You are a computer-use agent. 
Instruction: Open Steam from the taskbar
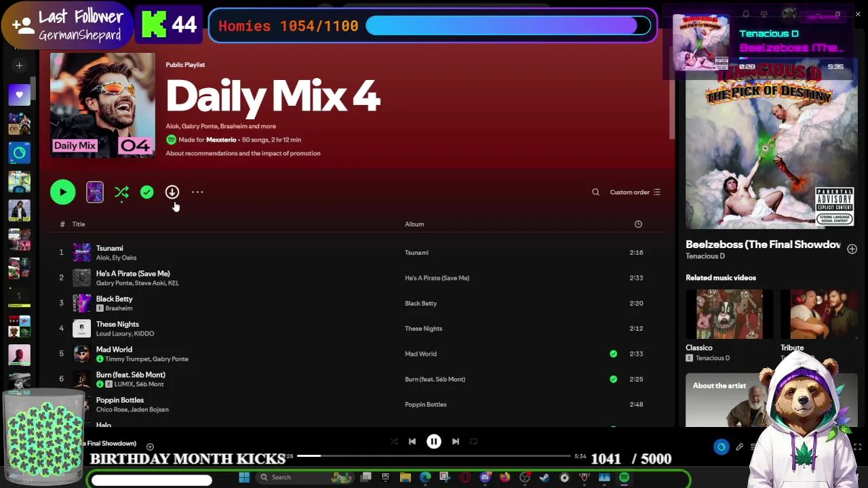[544, 478]
